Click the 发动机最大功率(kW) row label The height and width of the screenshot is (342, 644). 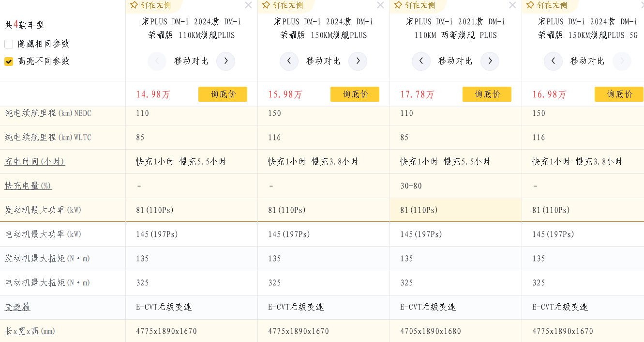(x=43, y=210)
